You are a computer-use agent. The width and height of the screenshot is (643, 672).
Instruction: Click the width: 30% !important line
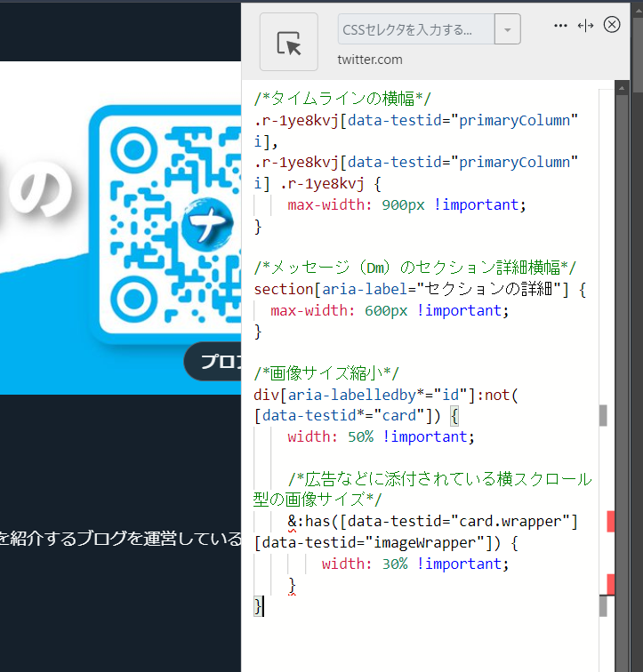click(x=414, y=564)
